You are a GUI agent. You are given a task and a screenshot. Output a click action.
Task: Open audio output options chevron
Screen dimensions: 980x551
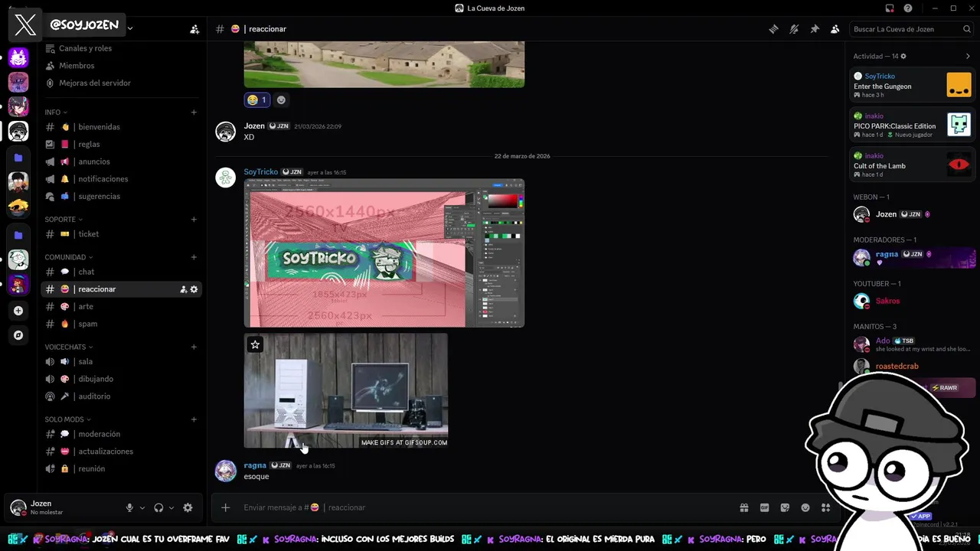tap(171, 507)
